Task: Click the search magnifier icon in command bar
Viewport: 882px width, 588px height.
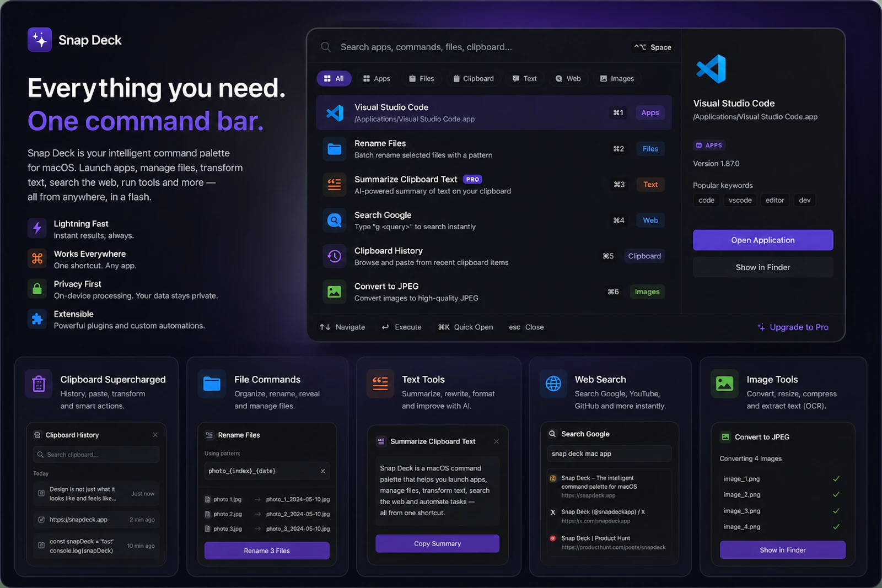Action: click(326, 47)
